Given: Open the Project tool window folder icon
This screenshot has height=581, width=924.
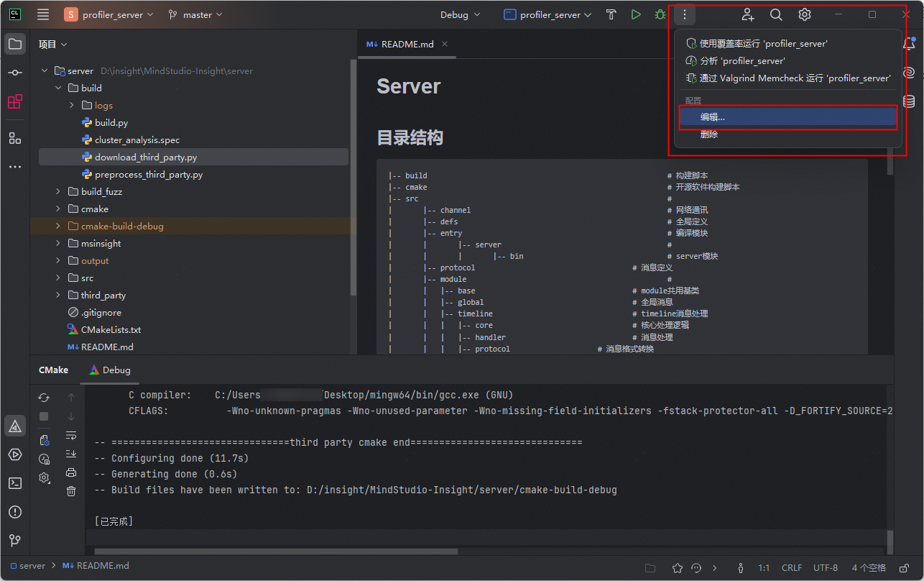Looking at the screenshot, I should (15, 44).
